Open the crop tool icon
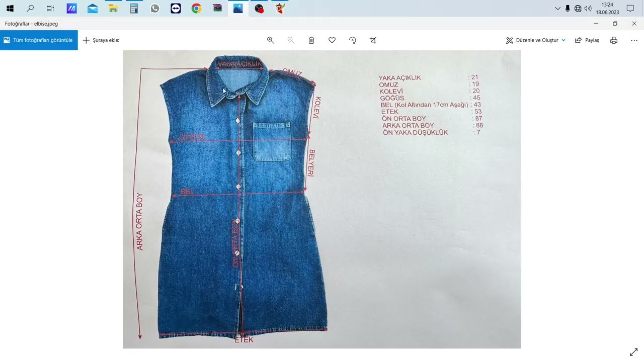Image resolution: width=644 pixels, height=362 pixels. [373, 40]
